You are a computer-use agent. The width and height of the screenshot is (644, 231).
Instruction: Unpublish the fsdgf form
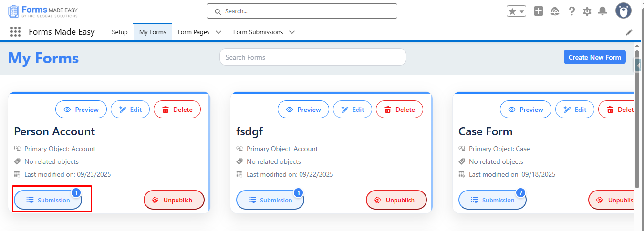click(x=396, y=200)
